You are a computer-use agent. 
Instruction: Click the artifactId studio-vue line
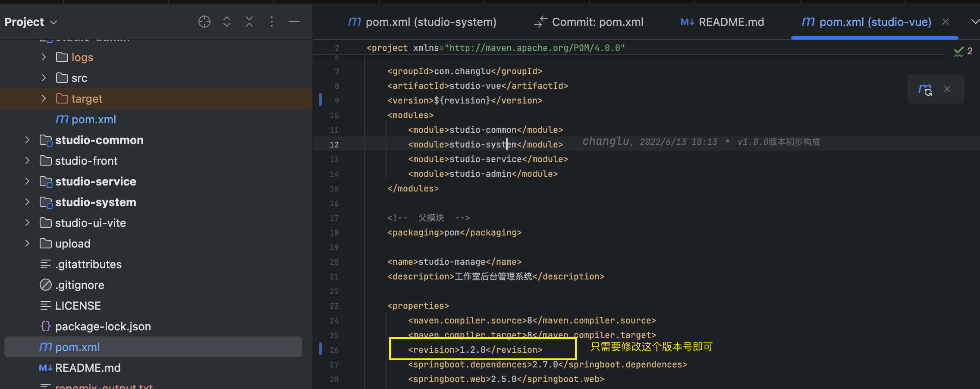(x=478, y=86)
